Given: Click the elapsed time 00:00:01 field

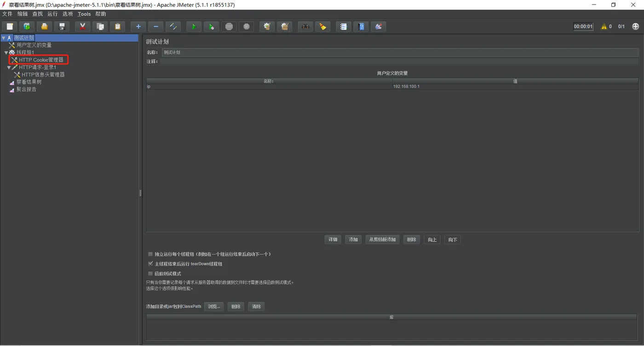Looking at the screenshot, I should [583, 27].
